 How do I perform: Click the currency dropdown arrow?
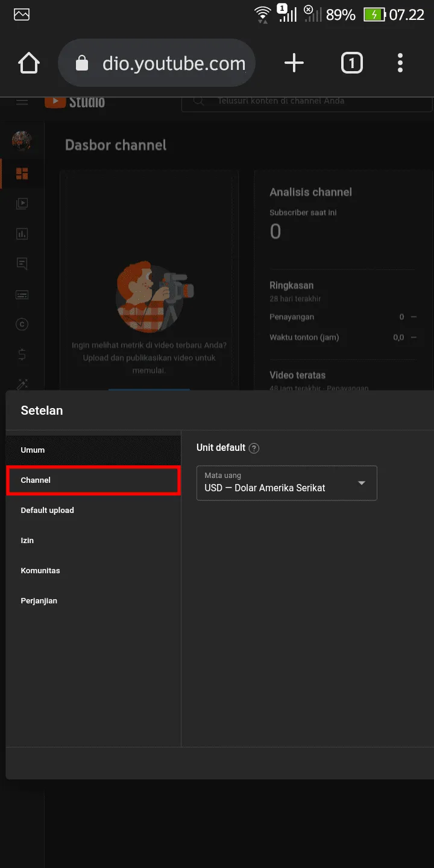362,483
